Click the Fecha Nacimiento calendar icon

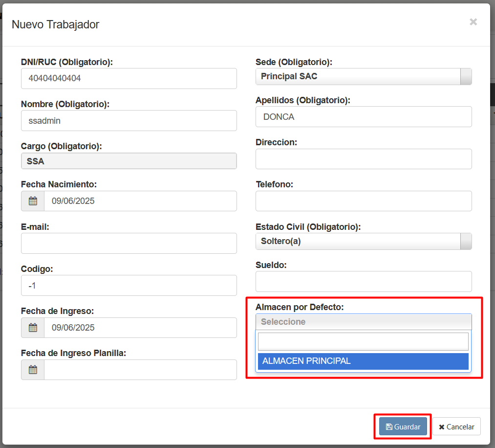pos(33,201)
